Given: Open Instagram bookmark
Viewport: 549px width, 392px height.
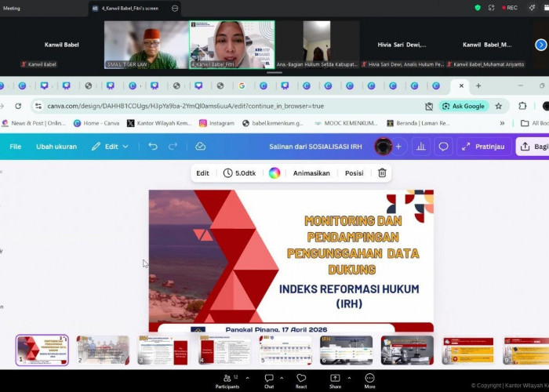Looking at the screenshot, I should click(x=216, y=123).
